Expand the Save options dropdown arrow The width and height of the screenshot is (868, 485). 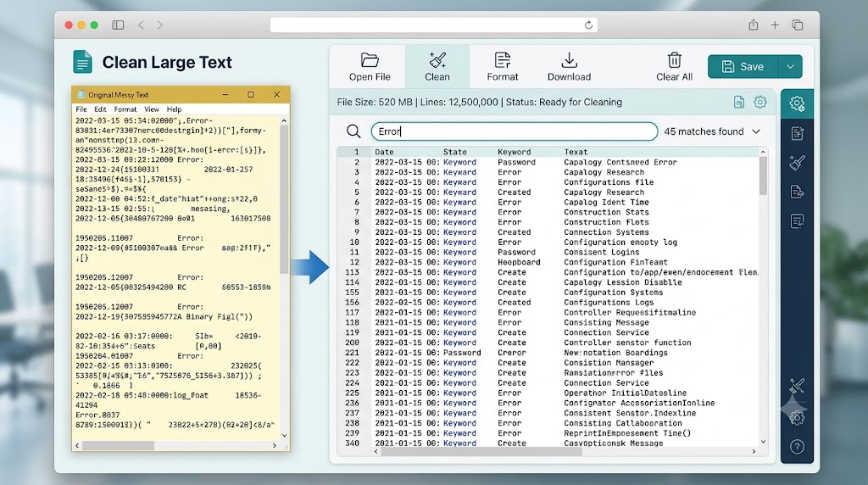pyautogui.click(x=791, y=66)
